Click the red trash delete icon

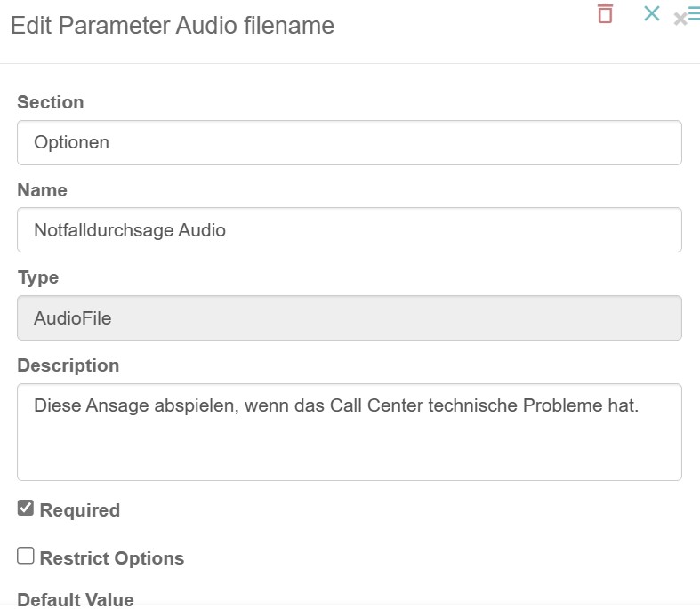606,13
